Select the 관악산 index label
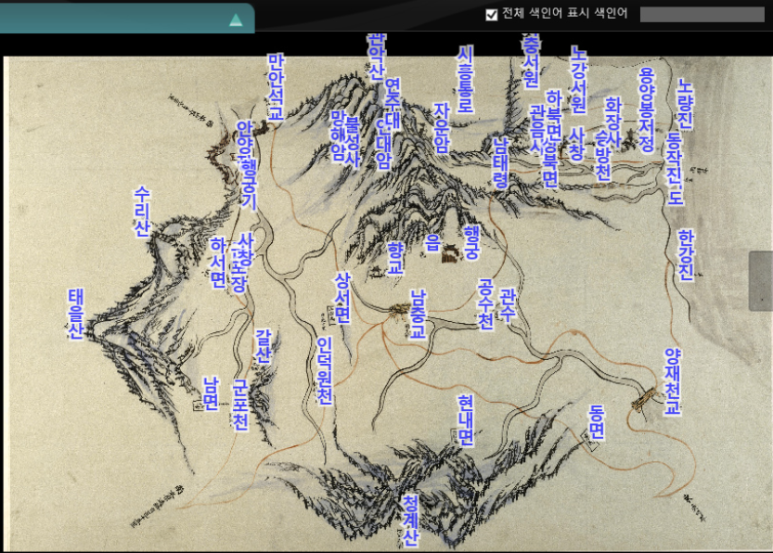 coord(376,57)
